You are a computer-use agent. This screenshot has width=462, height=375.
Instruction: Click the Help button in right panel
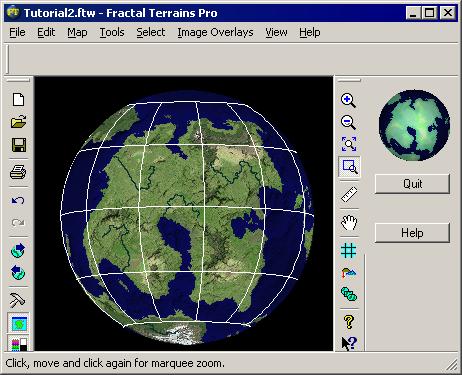click(412, 233)
